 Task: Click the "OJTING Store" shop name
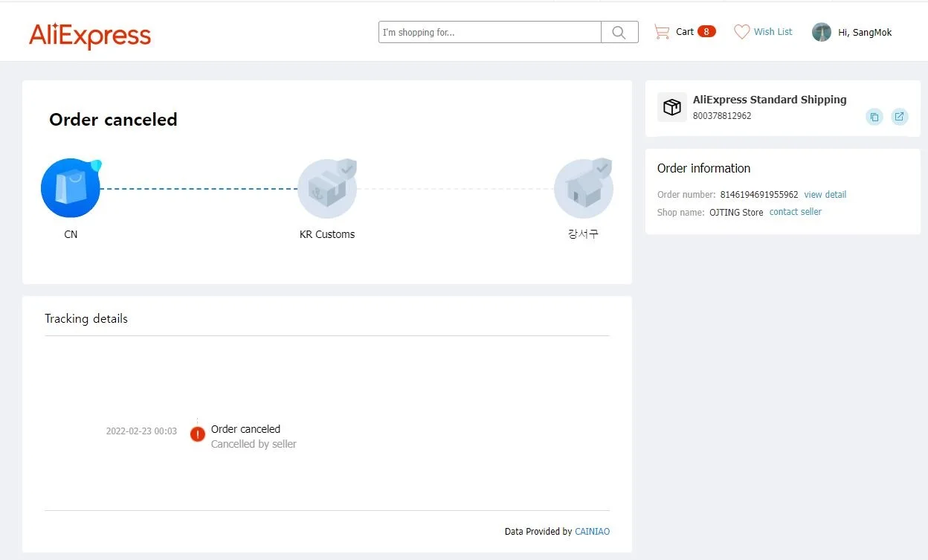(x=736, y=213)
